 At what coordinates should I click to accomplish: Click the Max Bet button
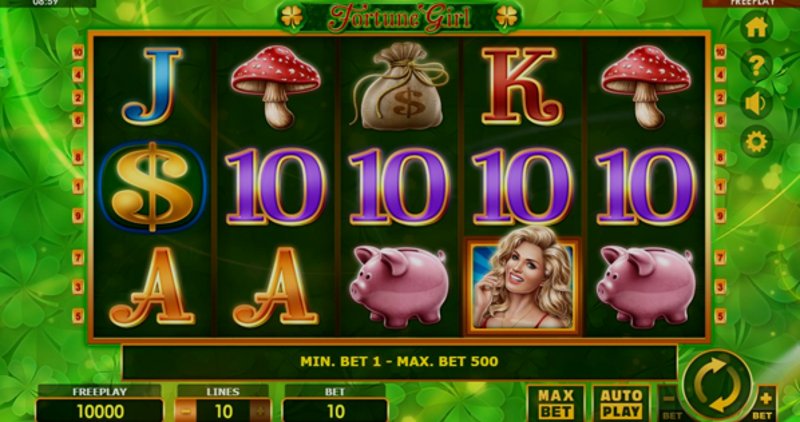(556, 403)
